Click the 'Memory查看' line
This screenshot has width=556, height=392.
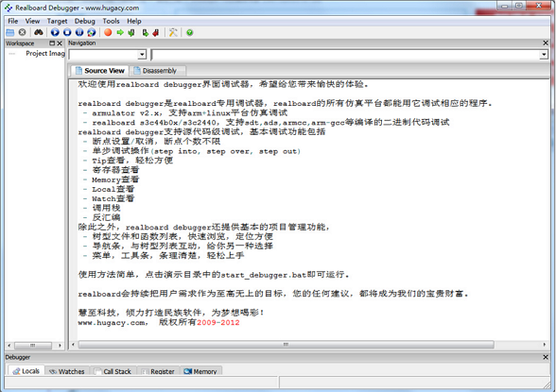115,179
